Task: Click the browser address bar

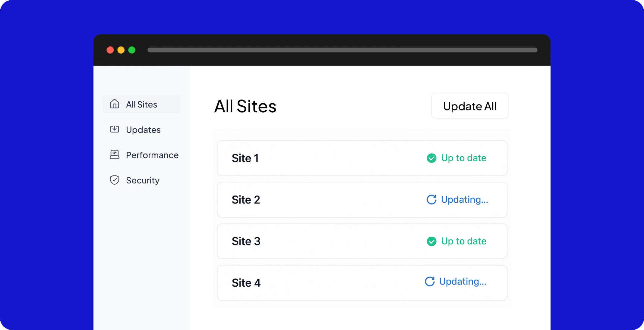Action: click(342, 50)
